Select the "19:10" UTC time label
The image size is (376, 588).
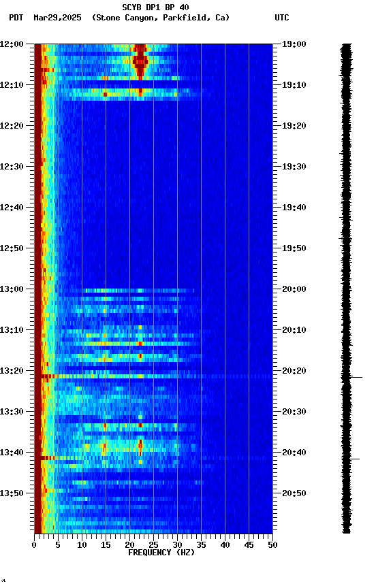[294, 85]
